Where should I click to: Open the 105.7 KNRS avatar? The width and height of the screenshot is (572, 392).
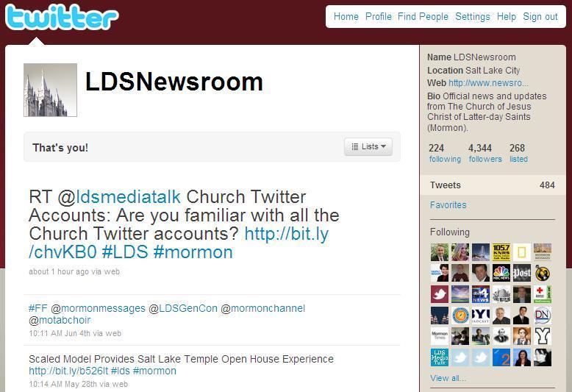[x=501, y=252]
